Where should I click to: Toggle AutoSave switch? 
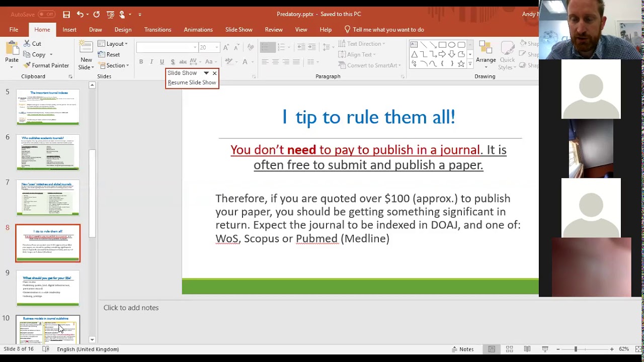(46, 14)
